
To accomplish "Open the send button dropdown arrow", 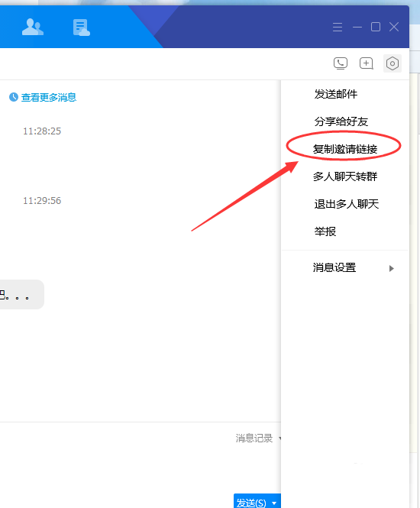I will (x=275, y=503).
